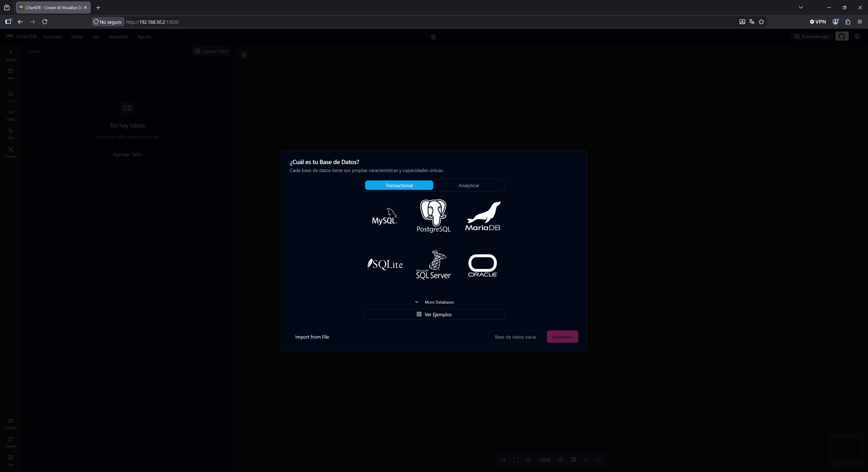The height and width of the screenshot is (472, 868).
Task: Click Import from File
Action: click(x=312, y=337)
